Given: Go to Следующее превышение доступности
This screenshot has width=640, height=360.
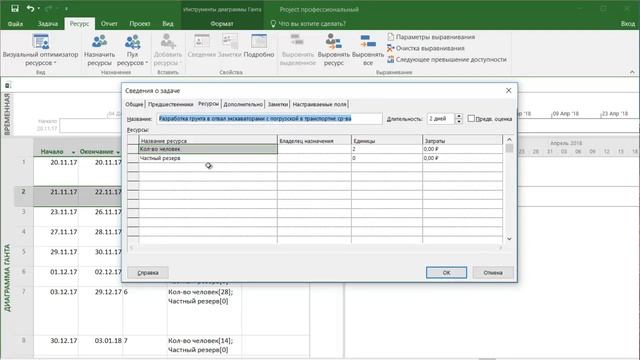Looking at the screenshot, I should coord(447,60).
